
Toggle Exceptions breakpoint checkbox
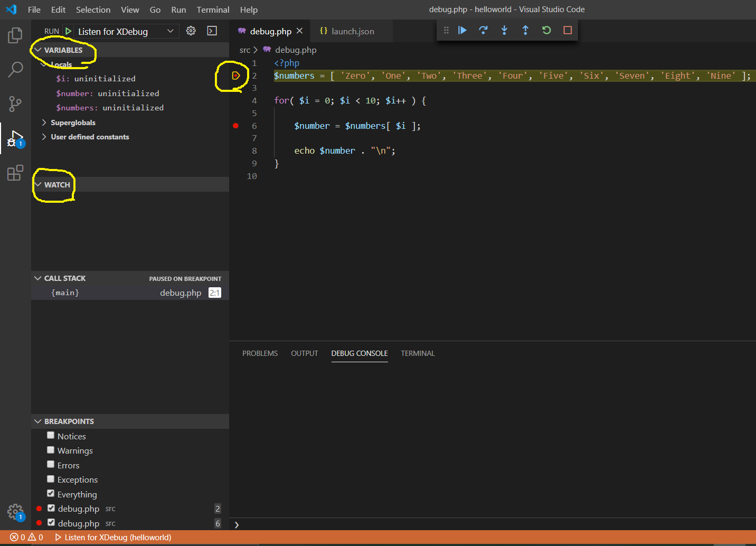pyautogui.click(x=51, y=479)
